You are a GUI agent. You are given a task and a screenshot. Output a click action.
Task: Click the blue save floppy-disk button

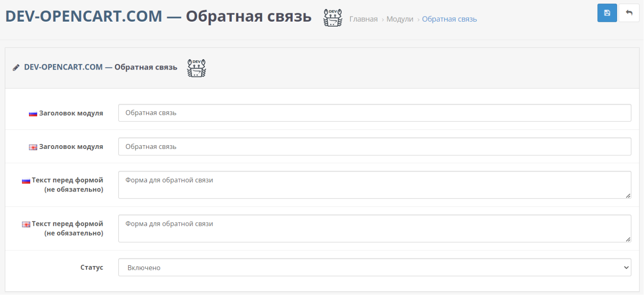[607, 13]
